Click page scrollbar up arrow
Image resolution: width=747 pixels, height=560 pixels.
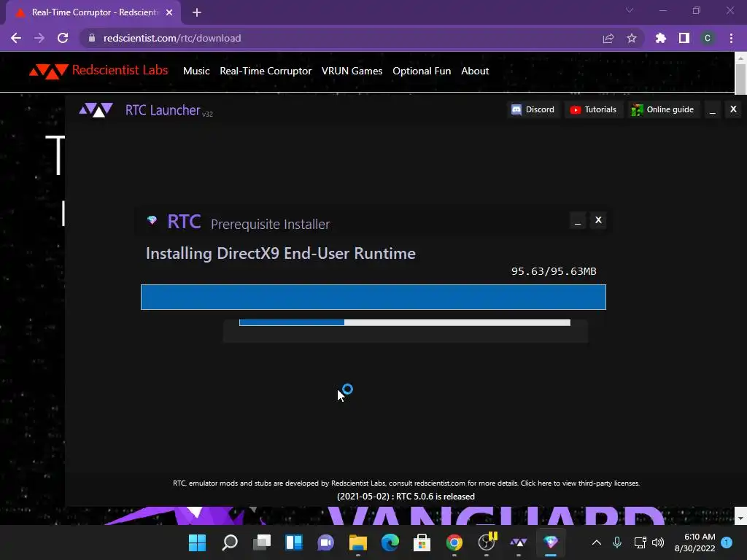[x=740, y=58]
